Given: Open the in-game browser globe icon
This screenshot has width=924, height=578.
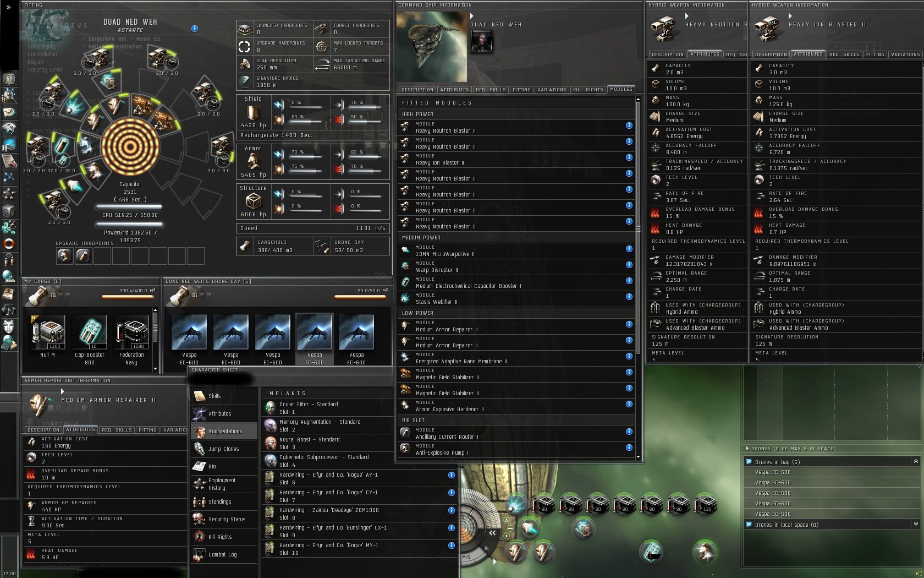Looking at the screenshot, I should pos(9,276).
